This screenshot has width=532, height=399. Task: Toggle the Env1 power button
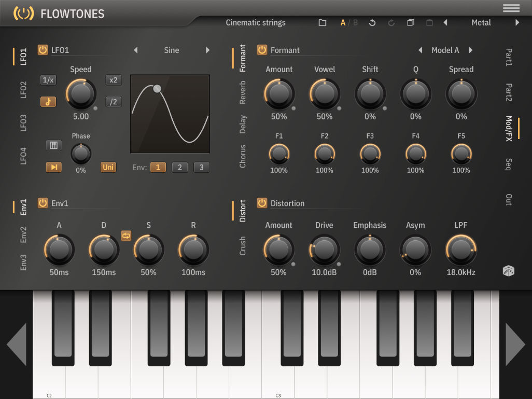(x=43, y=203)
